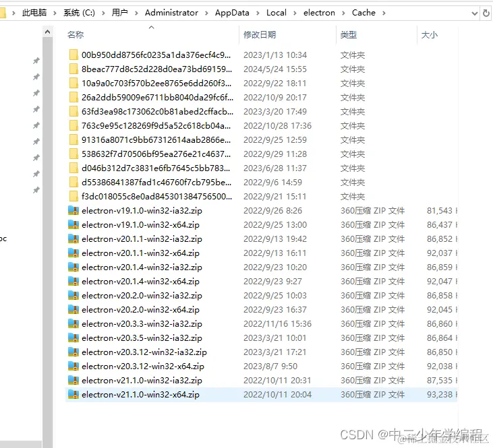Click the folder icon of 91316a8071c9bb67312614aab2866e
This screenshot has height=448, width=493.
74,139
